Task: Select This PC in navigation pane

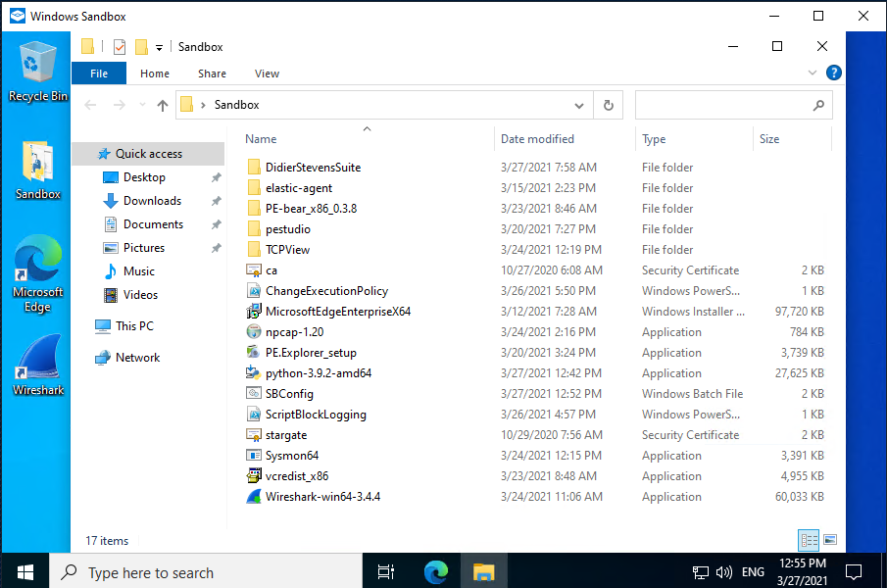Action: 134,326
